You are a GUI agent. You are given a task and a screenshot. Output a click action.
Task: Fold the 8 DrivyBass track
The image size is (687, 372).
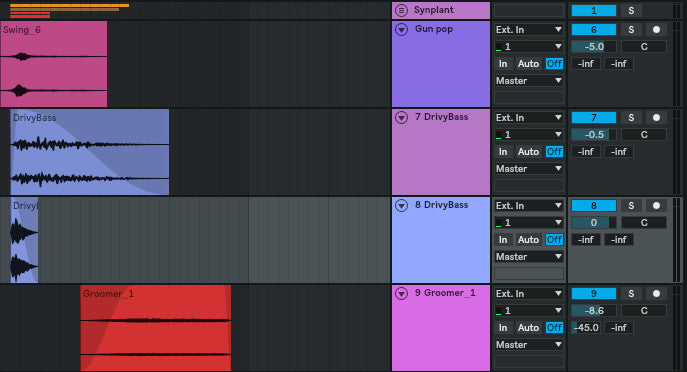(401, 205)
